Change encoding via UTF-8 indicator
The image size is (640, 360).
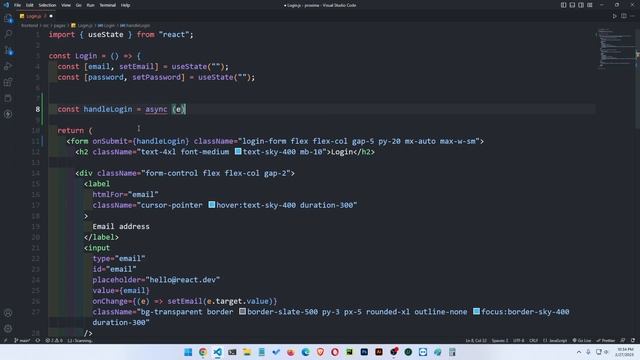tap(519, 340)
